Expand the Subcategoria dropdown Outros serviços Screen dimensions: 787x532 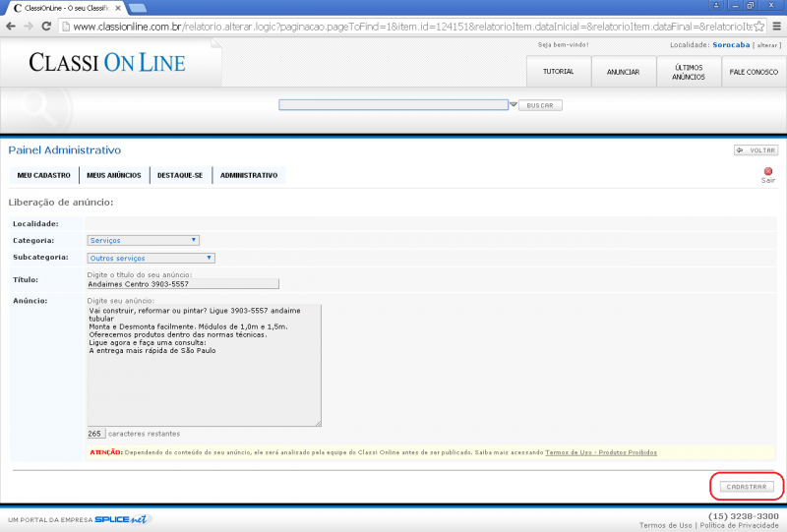tap(151, 258)
